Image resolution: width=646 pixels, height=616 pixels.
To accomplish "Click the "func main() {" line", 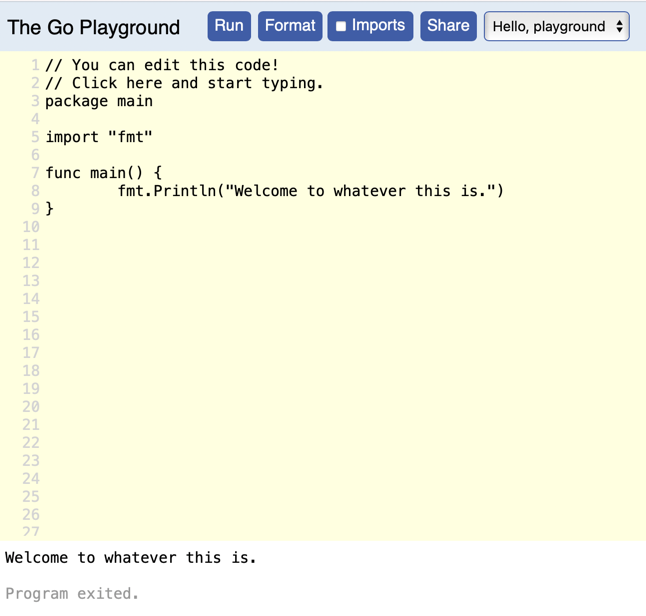I will 103,173.
